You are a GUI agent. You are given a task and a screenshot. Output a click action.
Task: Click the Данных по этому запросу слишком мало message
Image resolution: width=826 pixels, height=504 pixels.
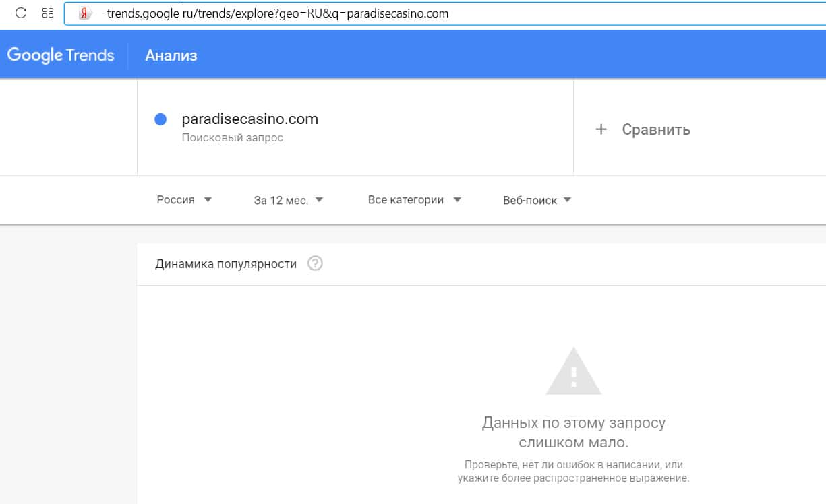coord(574,433)
